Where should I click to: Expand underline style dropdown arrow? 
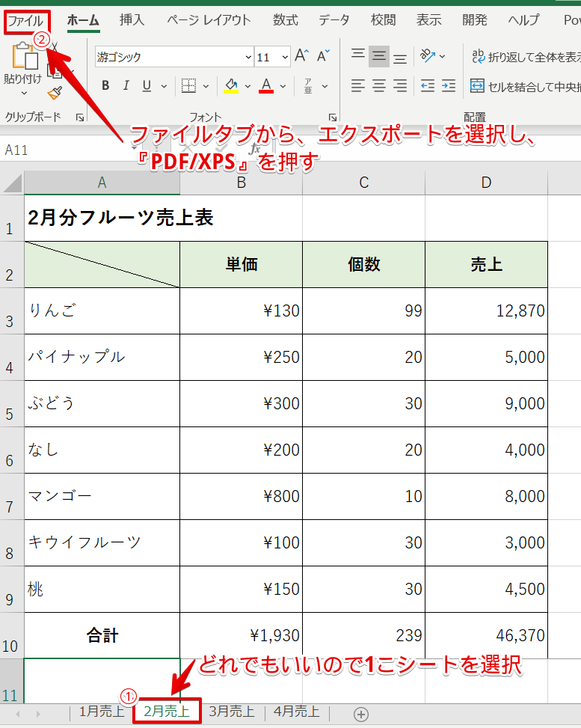tap(164, 86)
